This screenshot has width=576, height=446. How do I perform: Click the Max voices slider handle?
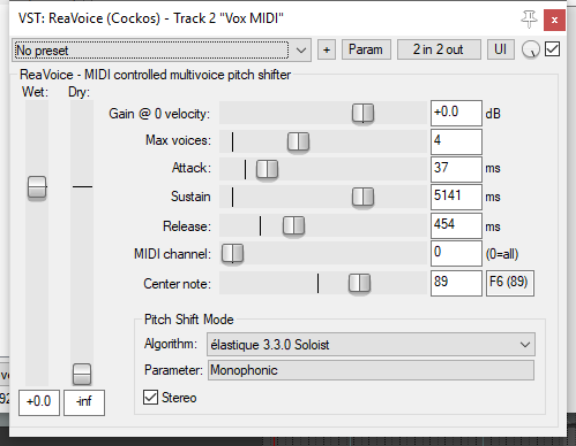tap(298, 141)
